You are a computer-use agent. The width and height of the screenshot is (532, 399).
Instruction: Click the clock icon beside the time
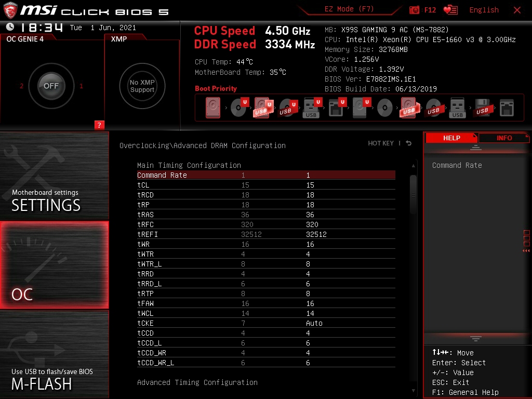click(10, 27)
